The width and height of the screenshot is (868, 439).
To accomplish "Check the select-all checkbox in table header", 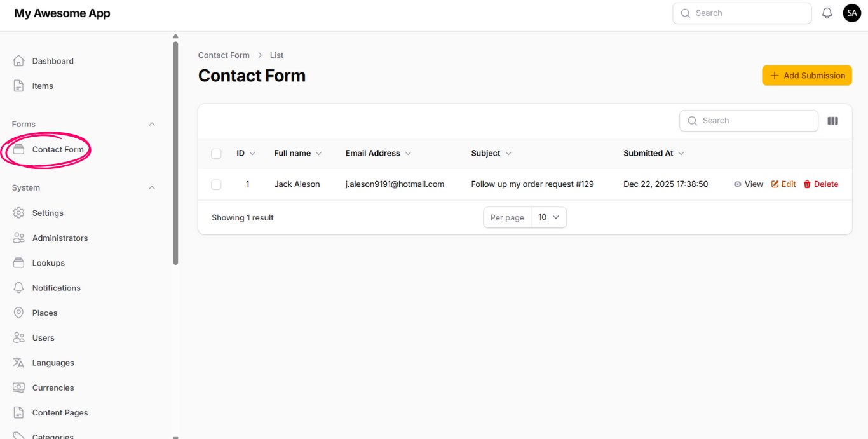I will (x=216, y=154).
